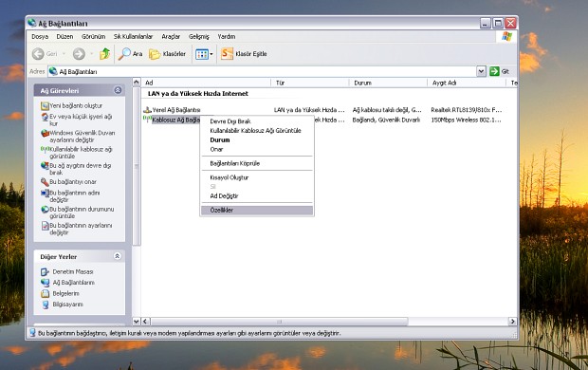The image size is (588, 370).
Task: Open the Araçlar menu
Action: 171,36
